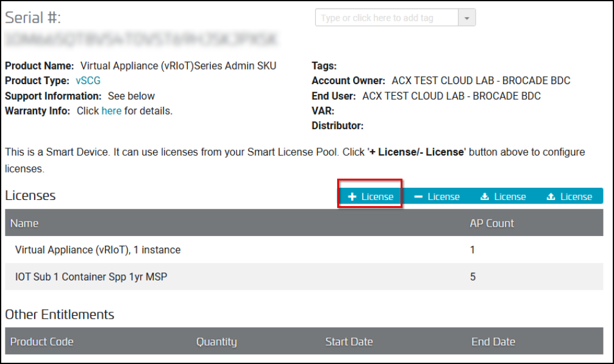Click the upload License button

pyautogui.click(x=569, y=196)
